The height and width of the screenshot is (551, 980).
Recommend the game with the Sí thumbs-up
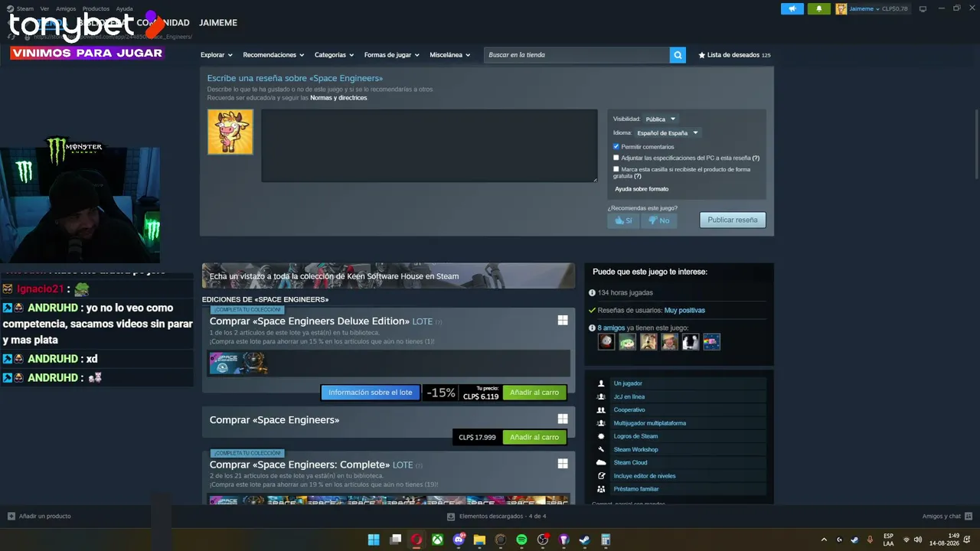[x=623, y=220]
